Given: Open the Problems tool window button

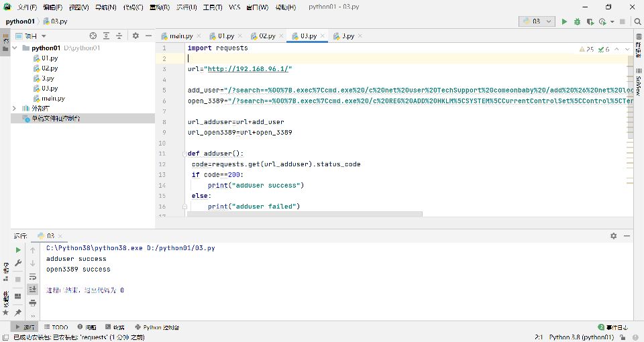Looking at the screenshot, I should pyautogui.click(x=87, y=327).
